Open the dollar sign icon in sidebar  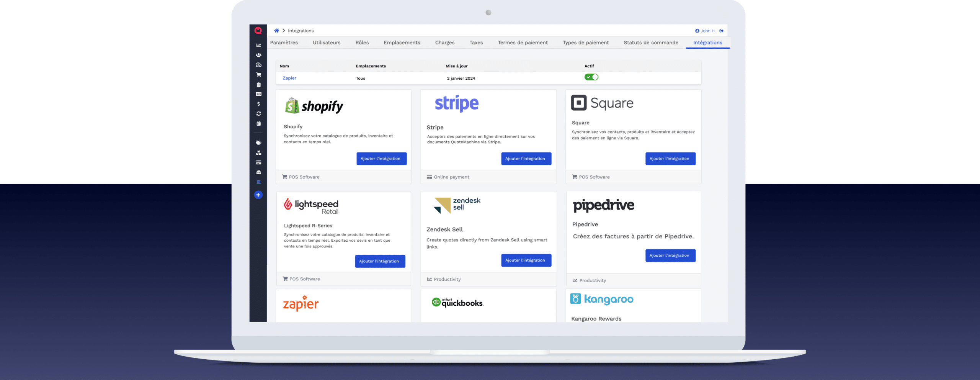(258, 104)
